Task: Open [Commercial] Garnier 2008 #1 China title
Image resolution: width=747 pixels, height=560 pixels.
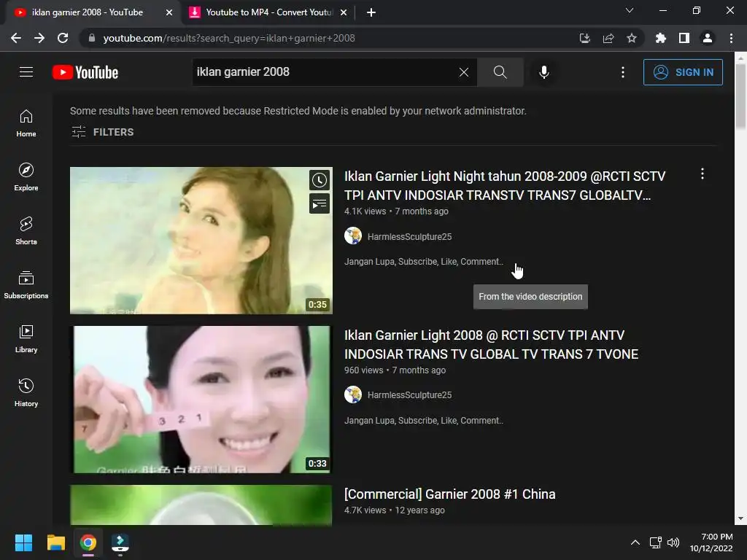Action: 449,494
